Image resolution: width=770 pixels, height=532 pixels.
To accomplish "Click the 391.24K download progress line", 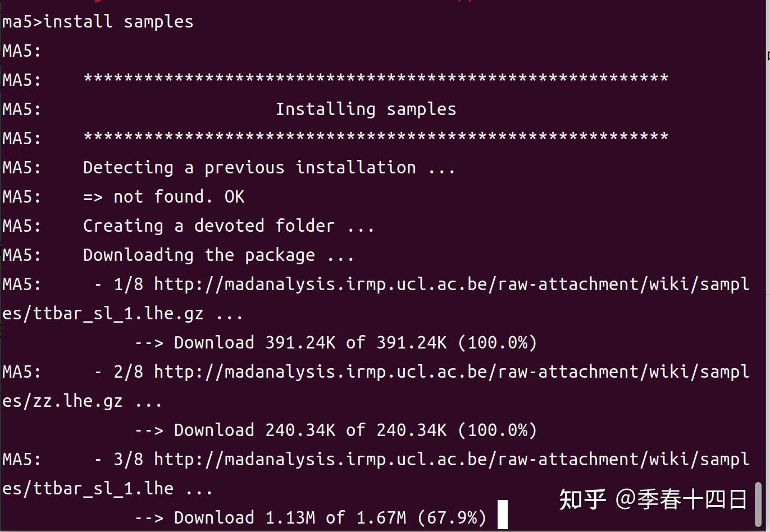I will (x=335, y=343).
